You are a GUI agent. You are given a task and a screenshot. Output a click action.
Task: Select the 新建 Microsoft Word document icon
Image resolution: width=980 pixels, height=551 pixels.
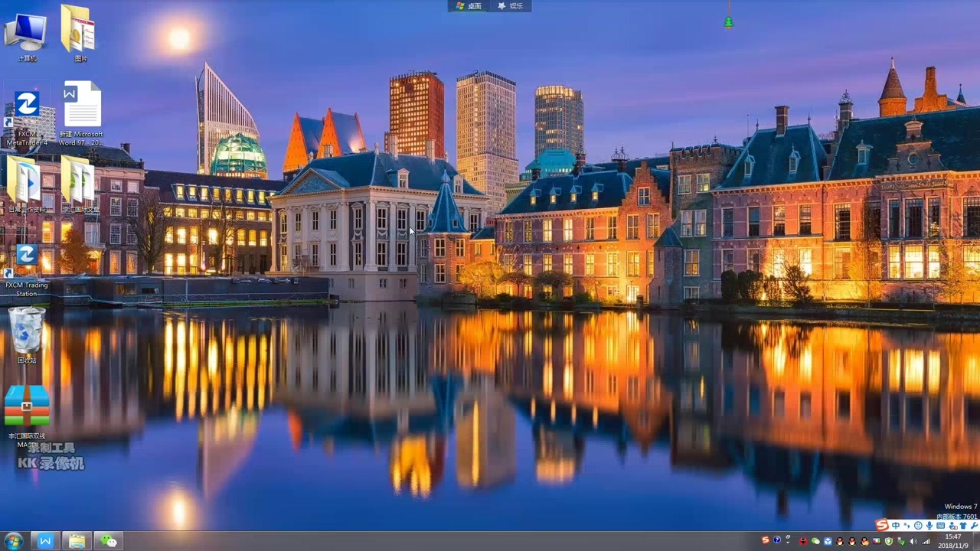[x=81, y=115]
